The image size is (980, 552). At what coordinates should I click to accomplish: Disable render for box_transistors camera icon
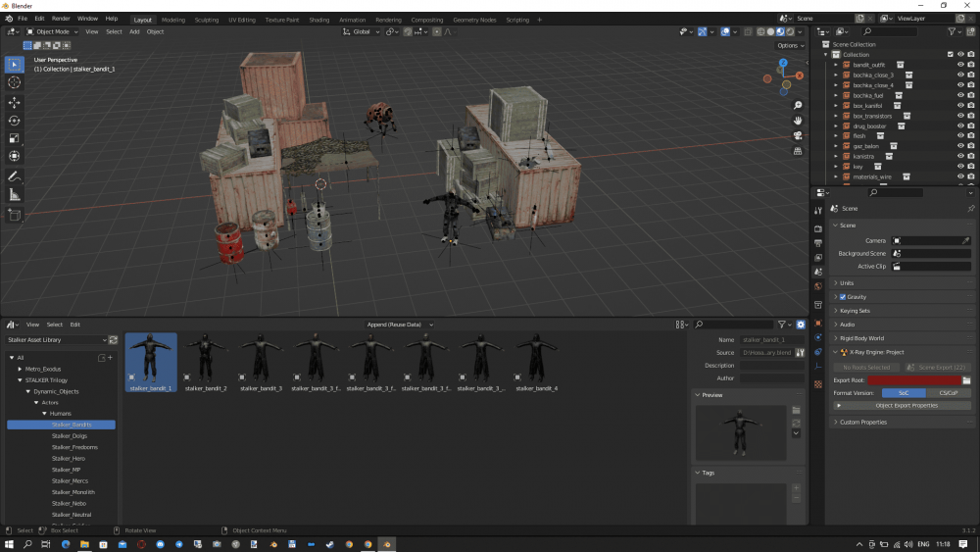[970, 116]
